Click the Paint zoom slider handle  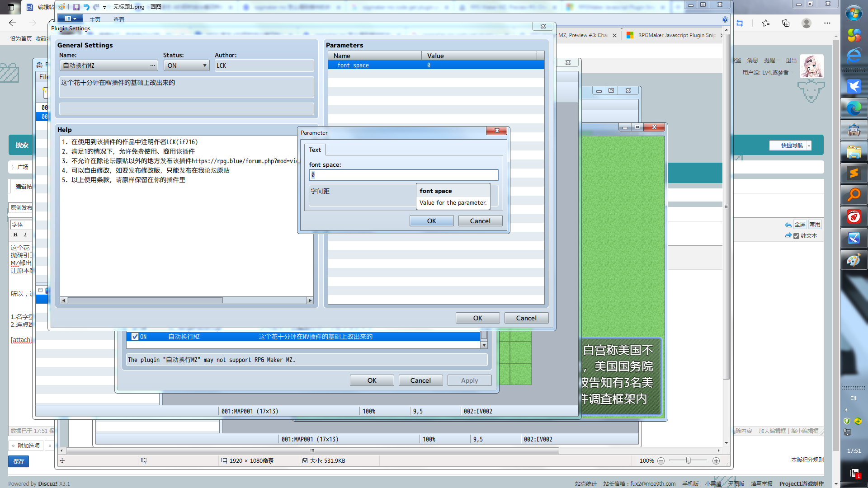688,460
